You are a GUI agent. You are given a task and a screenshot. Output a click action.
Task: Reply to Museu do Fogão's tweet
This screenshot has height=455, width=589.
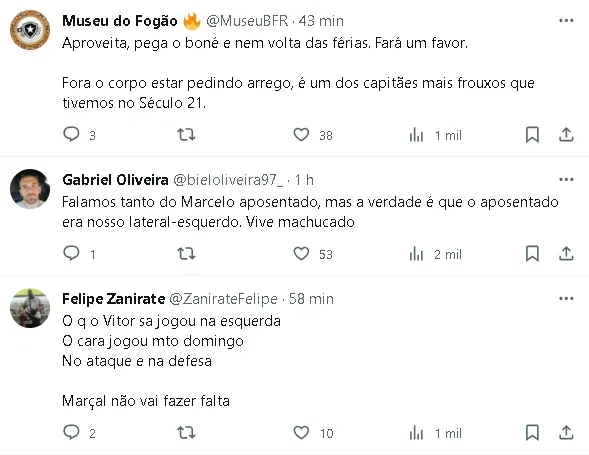coord(71,134)
